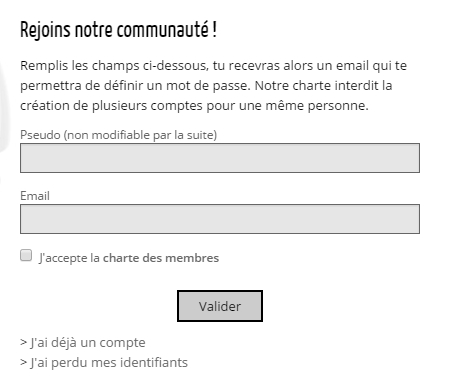Click the arrow before "J'ai déjà un compte"
Viewport: 459px width, 387px height.
[x=23, y=342]
